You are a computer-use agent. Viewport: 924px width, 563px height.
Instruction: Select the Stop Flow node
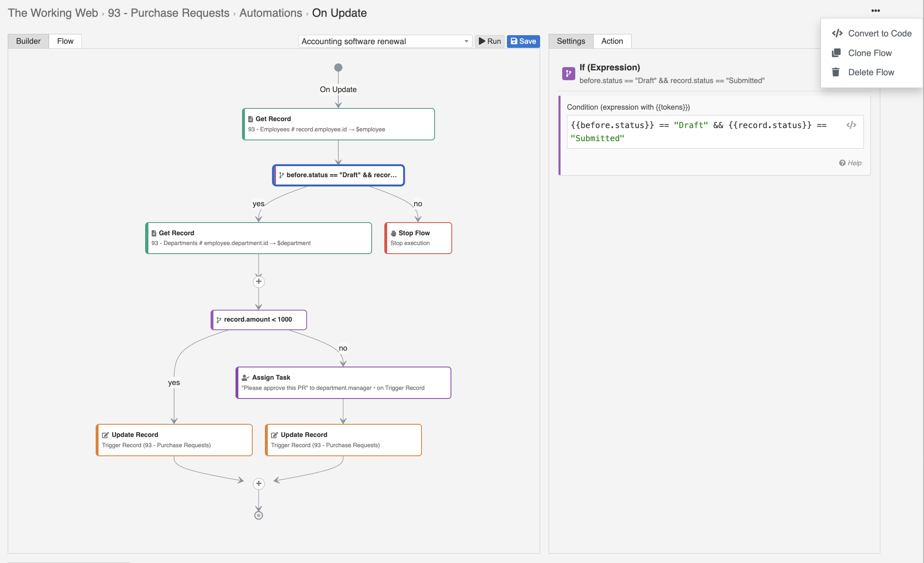pyautogui.click(x=418, y=238)
